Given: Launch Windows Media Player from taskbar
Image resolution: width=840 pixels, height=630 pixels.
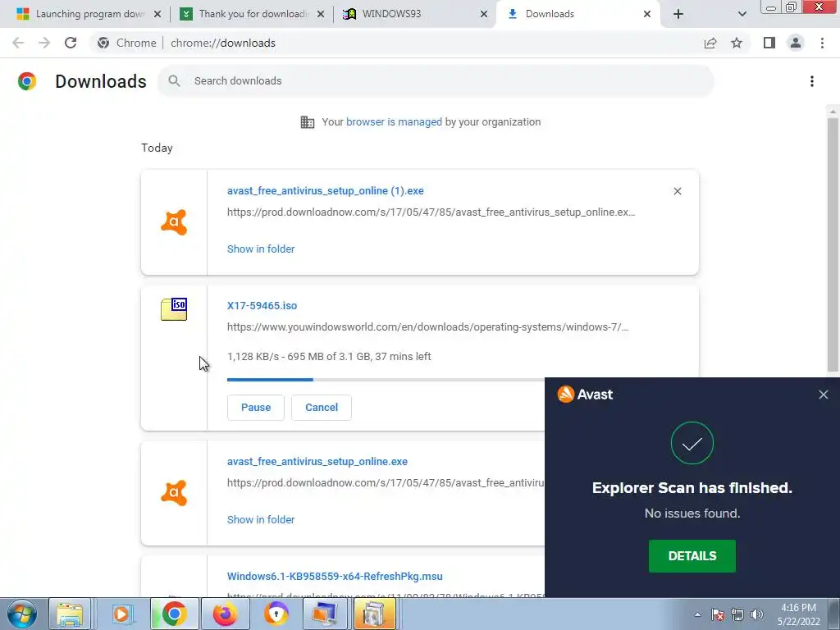Looking at the screenshot, I should (x=121, y=614).
